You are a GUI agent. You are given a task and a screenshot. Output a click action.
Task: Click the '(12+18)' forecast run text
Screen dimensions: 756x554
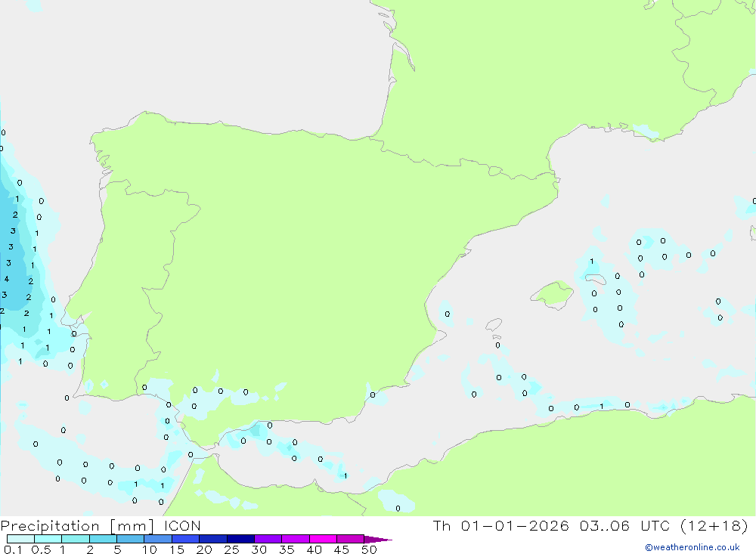pos(714,525)
